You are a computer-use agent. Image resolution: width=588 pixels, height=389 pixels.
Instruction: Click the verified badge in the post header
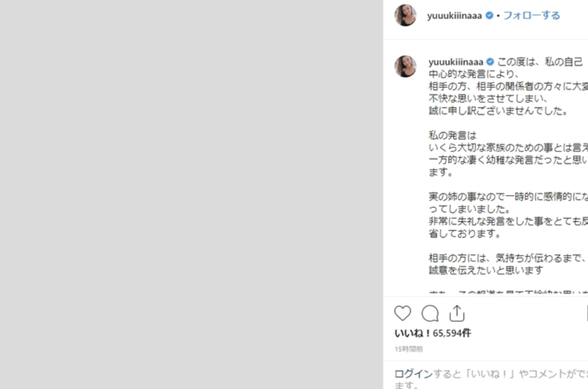489,15
